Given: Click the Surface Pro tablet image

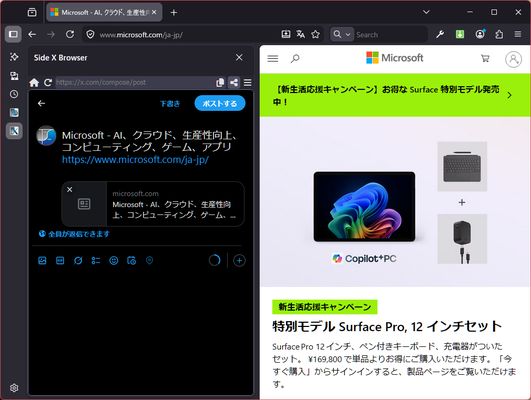Looking at the screenshot, I should tap(364, 207).
